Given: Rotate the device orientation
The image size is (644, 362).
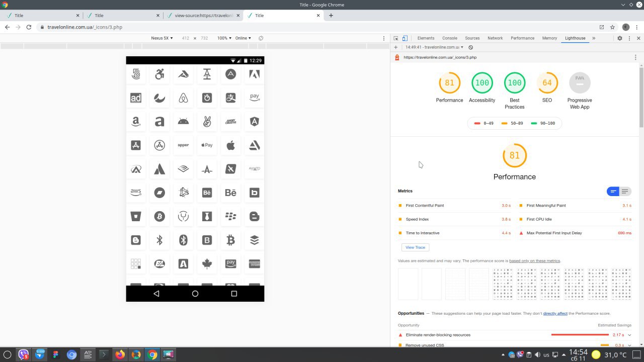Looking at the screenshot, I should coord(261,38).
